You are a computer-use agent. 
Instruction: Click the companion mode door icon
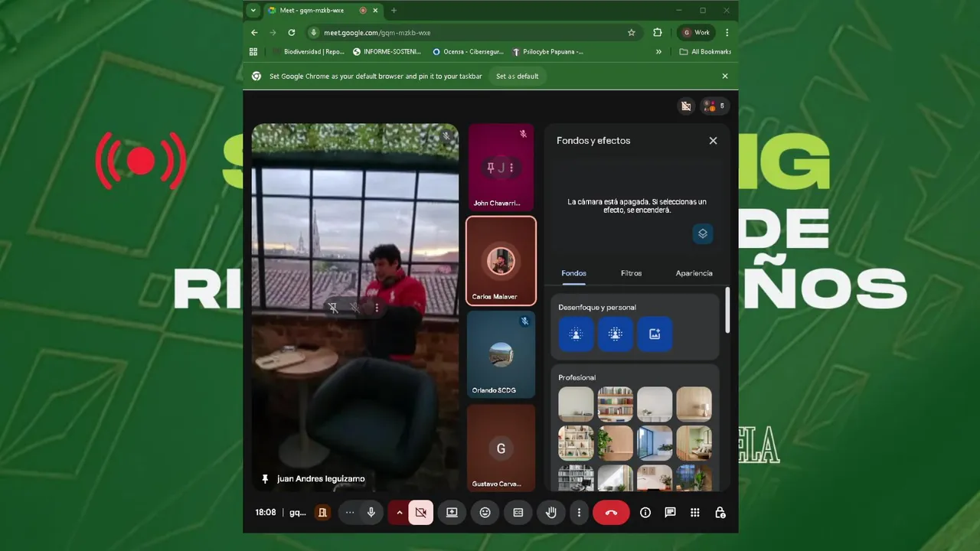click(322, 513)
